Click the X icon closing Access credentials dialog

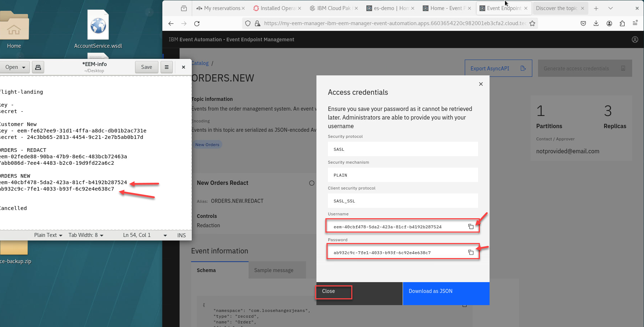point(481,84)
